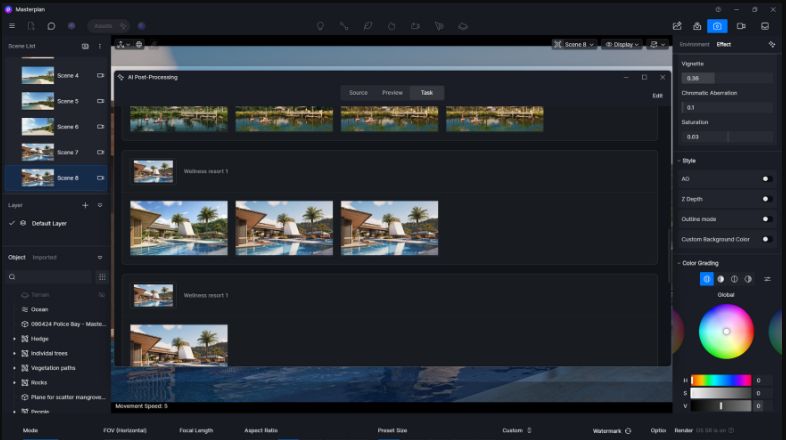Open the light bulb lighting tool
Viewport: 786px width, 440px height.
click(x=320, y=26)
